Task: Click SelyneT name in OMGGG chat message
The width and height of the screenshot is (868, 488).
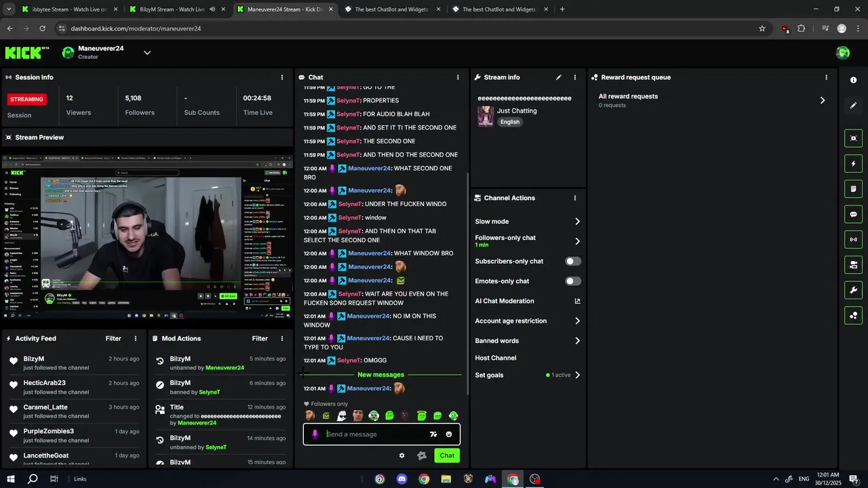Action: coord(349,361)
